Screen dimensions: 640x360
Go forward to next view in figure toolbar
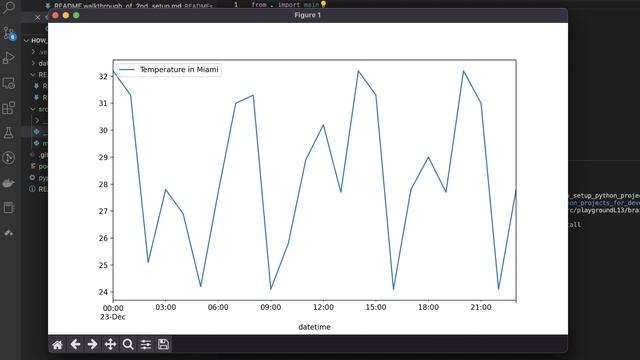tap(93, 344)
